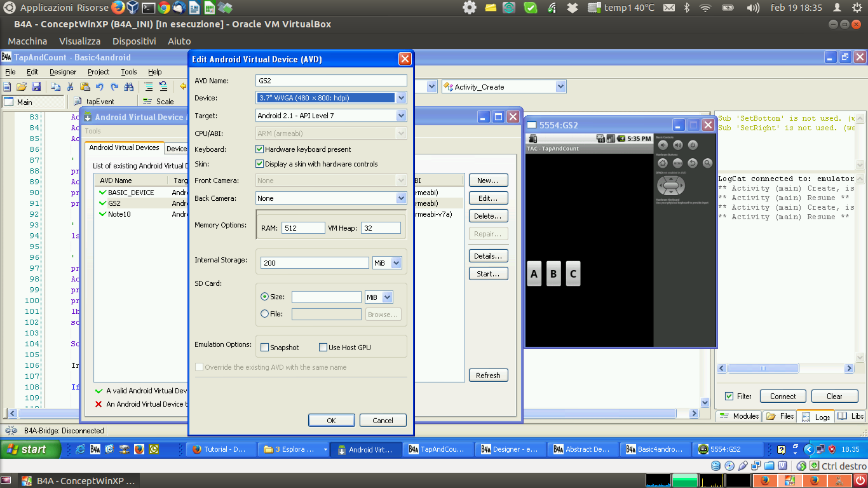Click New... in AVD Manager
This screenshot has width=868, height=488.
point(488,180)
